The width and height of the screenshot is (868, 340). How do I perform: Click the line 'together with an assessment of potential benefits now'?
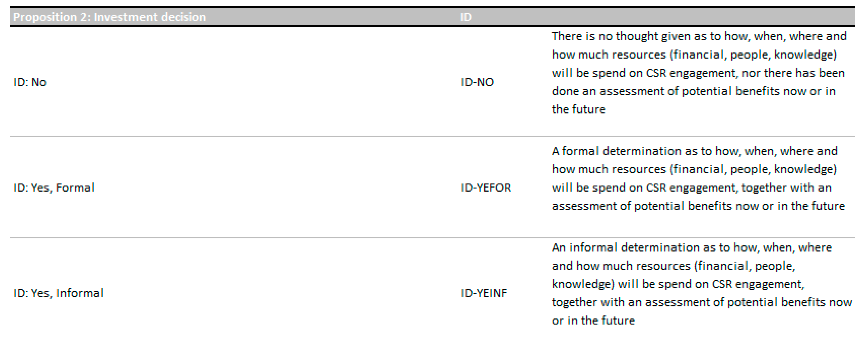pyautogui.click(x=702, y=302)
